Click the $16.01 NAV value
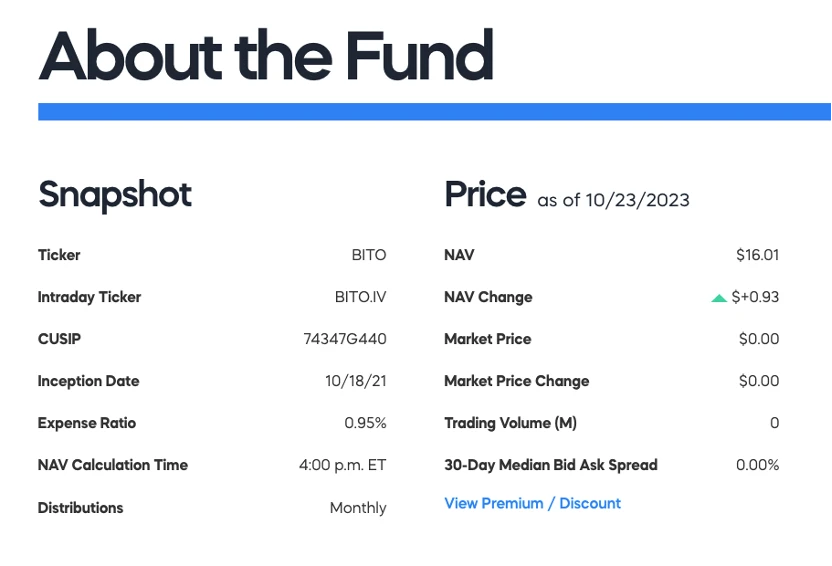 tap(757, 255)
